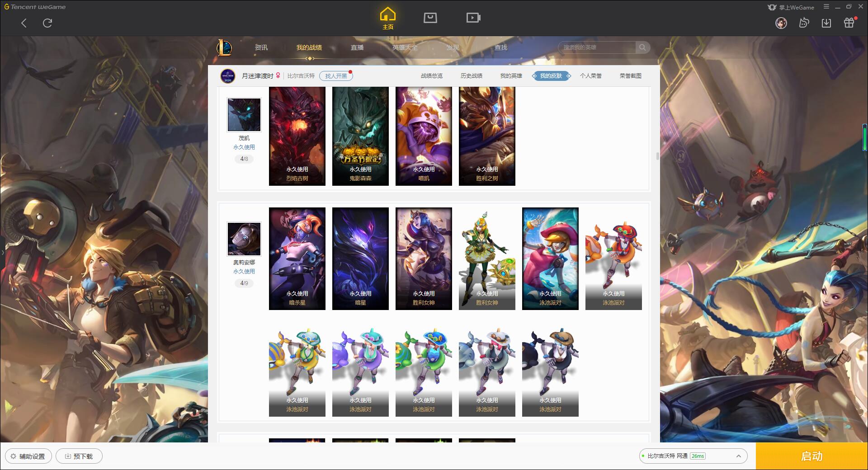Screen dimensions: 868x470
Task: Expand the left edge side panel handle
Action: [2, 252]
